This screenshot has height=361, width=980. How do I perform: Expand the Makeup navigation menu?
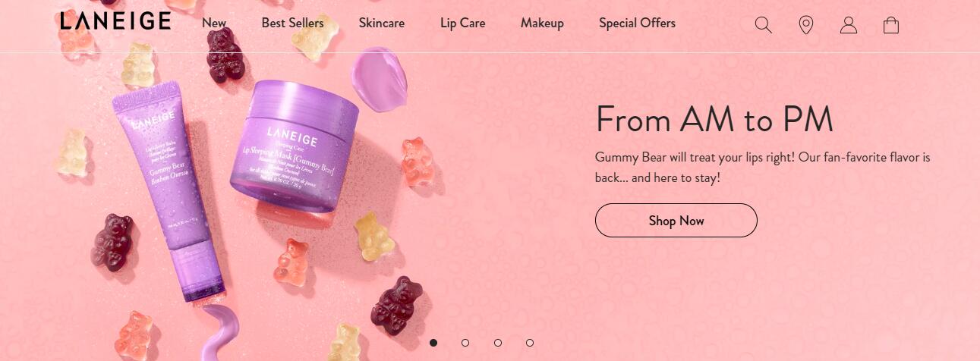(542, 23)
